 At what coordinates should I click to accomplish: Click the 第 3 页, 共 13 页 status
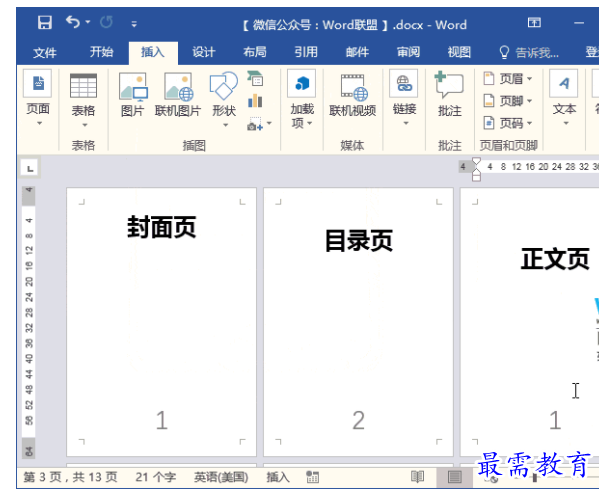pos(70,477)
